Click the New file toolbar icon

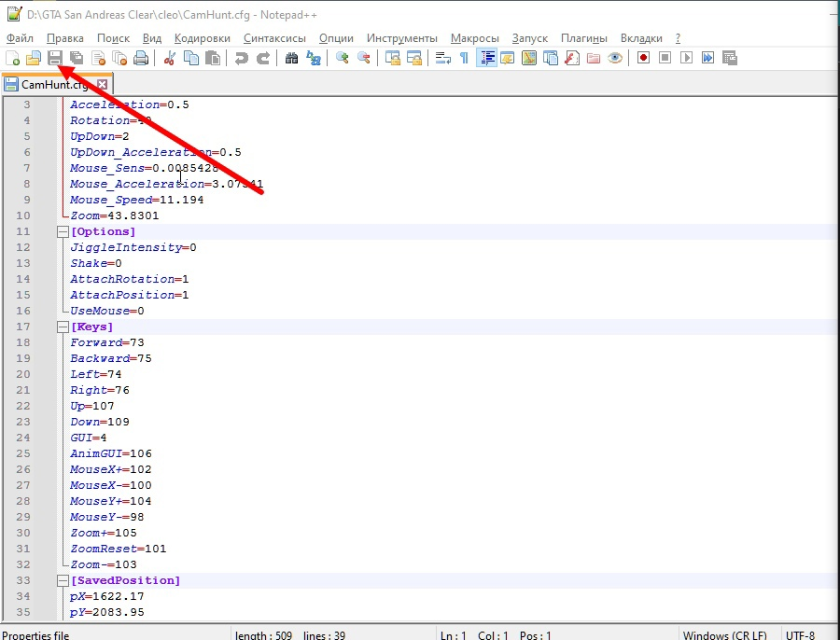13,58
